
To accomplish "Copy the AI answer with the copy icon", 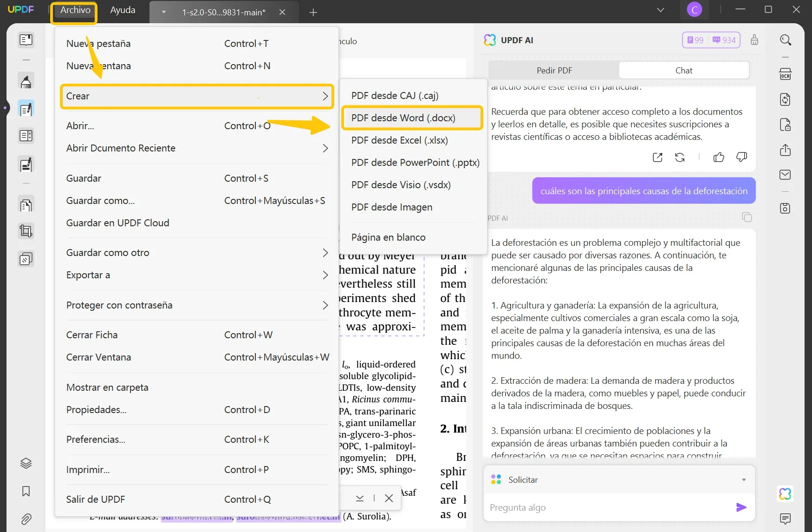I will [x=747, y=217].
